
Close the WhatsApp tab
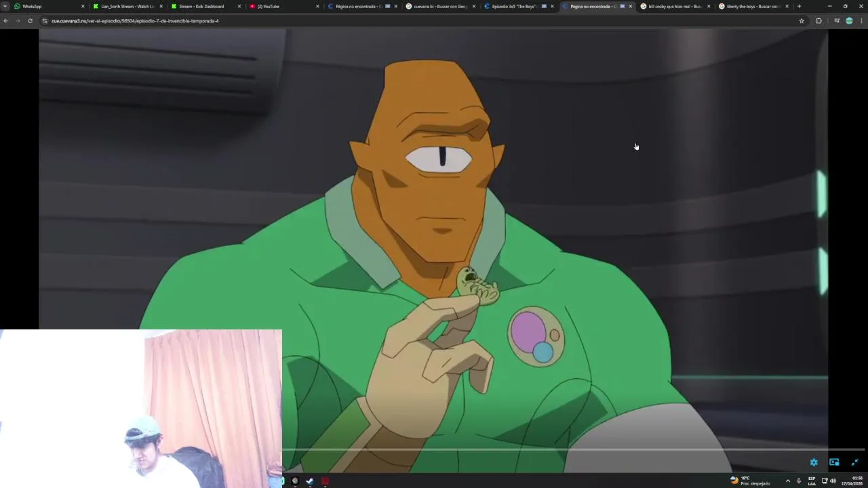tap(83, 6)
